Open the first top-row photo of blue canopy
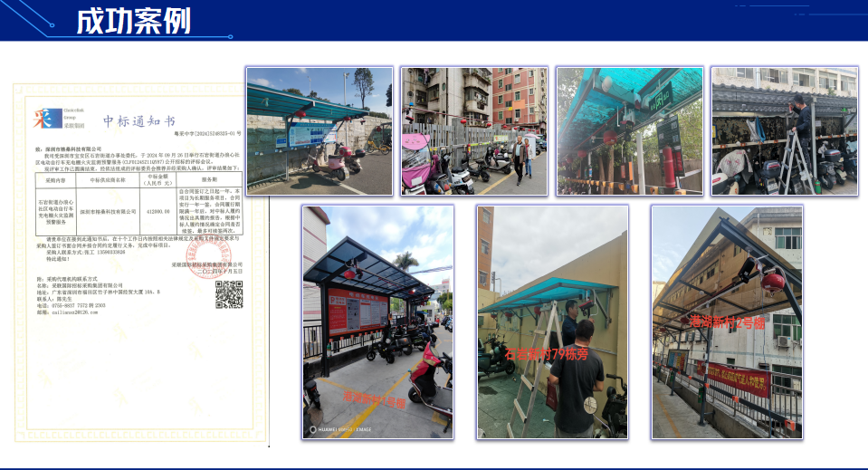 point(320,131)
